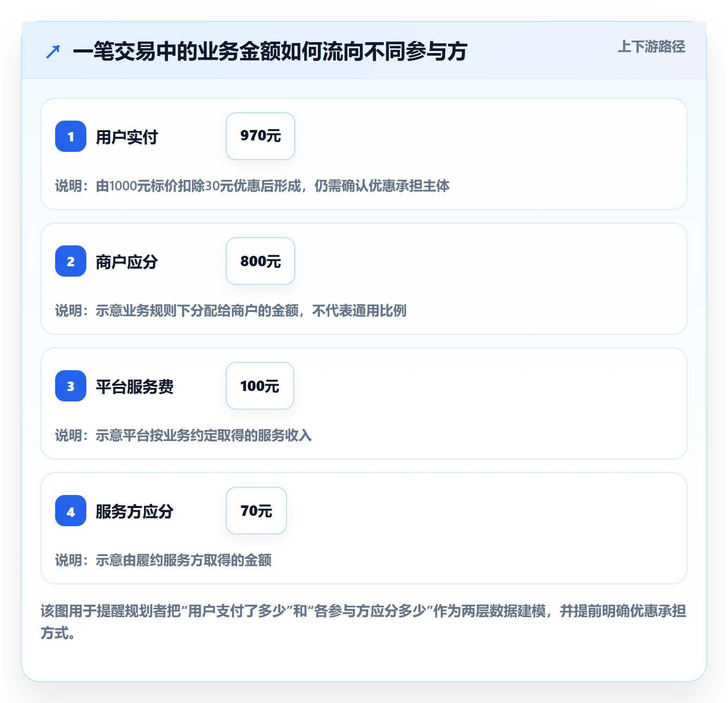The image size is (728, 703).
Task: Click the 70元 amount box
Action: [256, 511]
